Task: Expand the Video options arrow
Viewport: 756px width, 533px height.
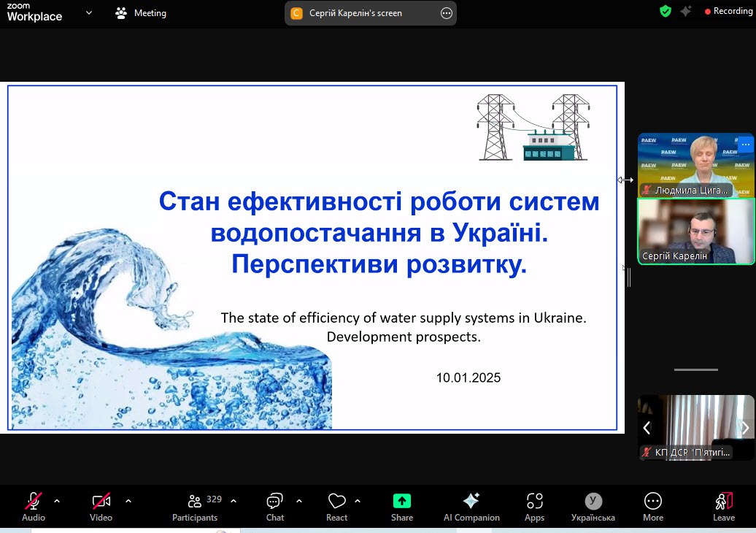Action: pyautogui.click(x=128, y=501)
